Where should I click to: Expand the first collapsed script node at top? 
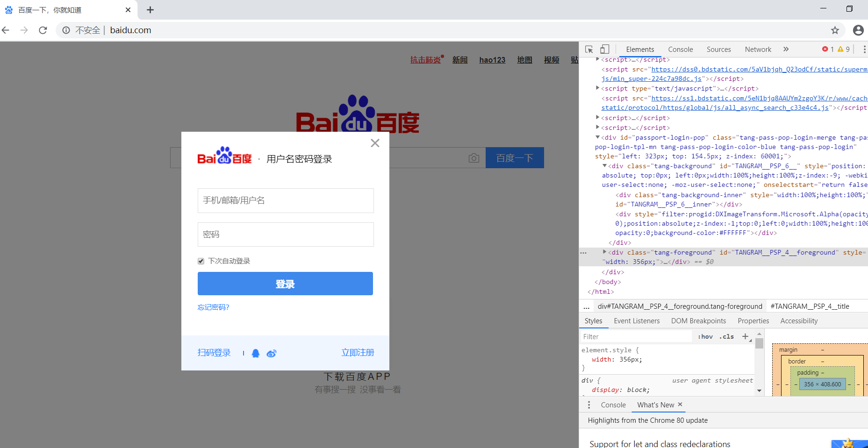tap(597, 59)
